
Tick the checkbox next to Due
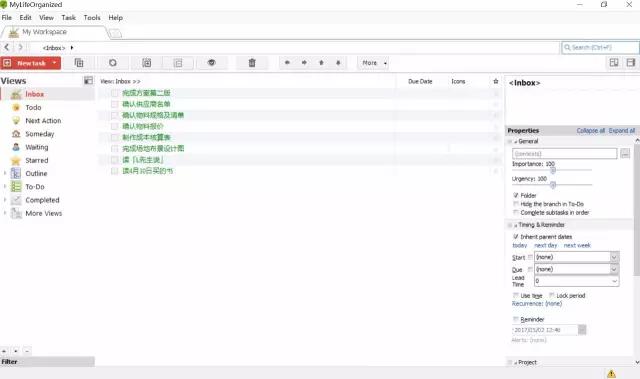(530, 269)
